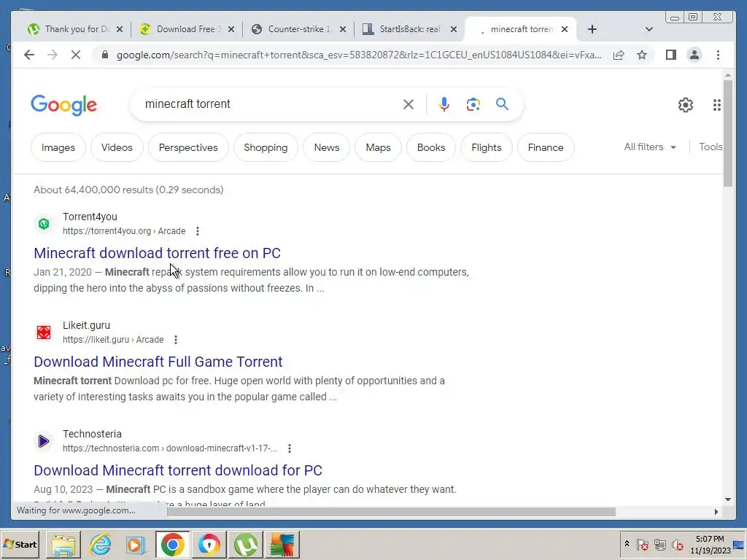Viewport: 747px width, 560px height.
Task: Select the Finance filter
Action: (546, 147)
